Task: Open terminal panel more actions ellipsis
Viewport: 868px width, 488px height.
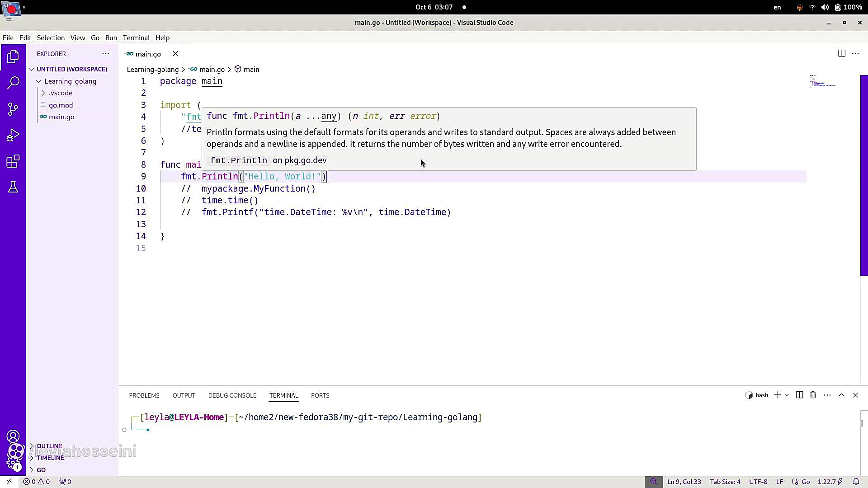Action: (827, 395)
